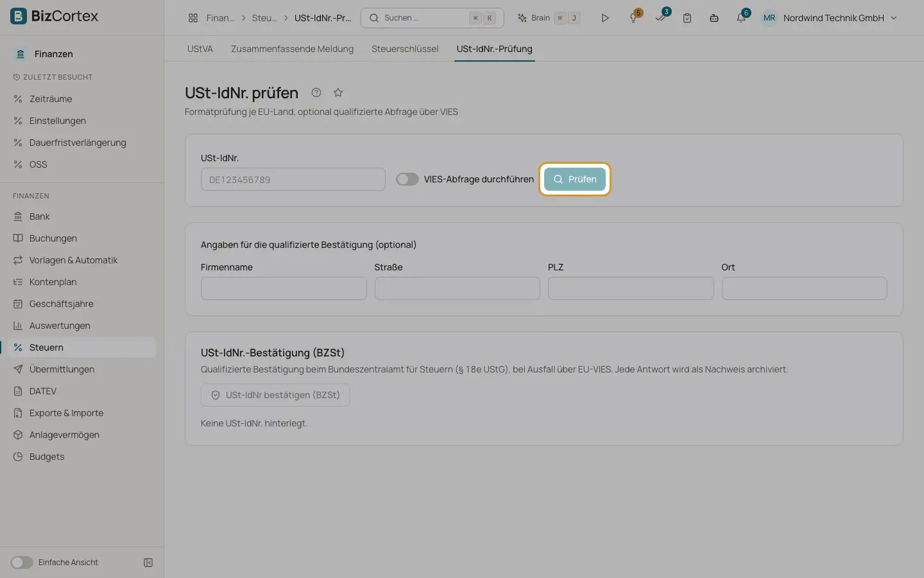
Task: Mark page as favorite with star icon
Action: (338, 92)
